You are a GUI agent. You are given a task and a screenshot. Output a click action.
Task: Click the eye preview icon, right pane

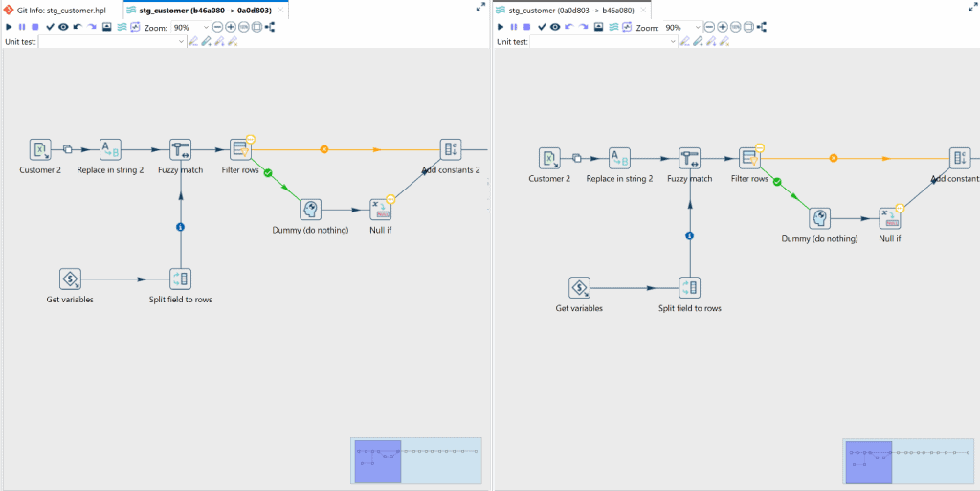555,27
